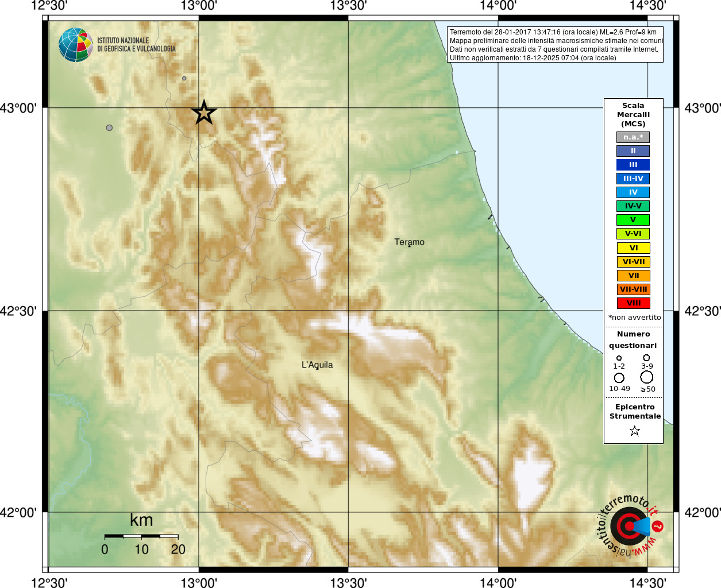Screen dimensions: 721x588
Task: Click the L'Aquila city label
Action: [317, 365]
